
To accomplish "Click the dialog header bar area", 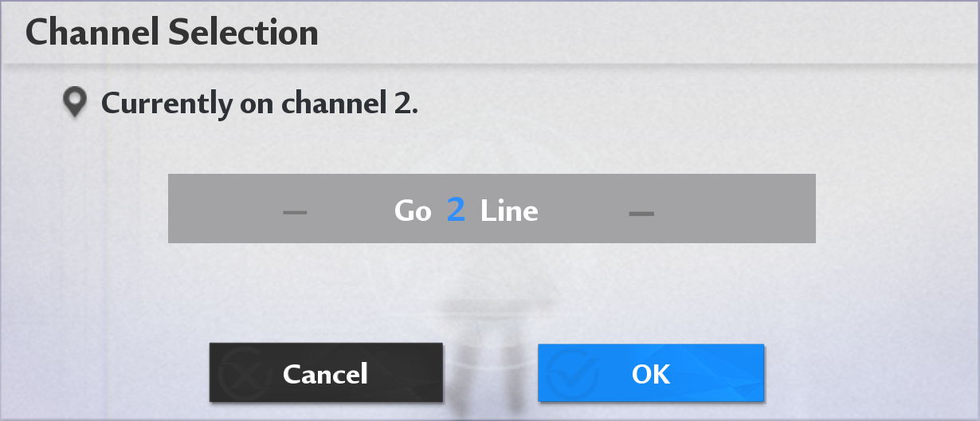I will (637, 33).
